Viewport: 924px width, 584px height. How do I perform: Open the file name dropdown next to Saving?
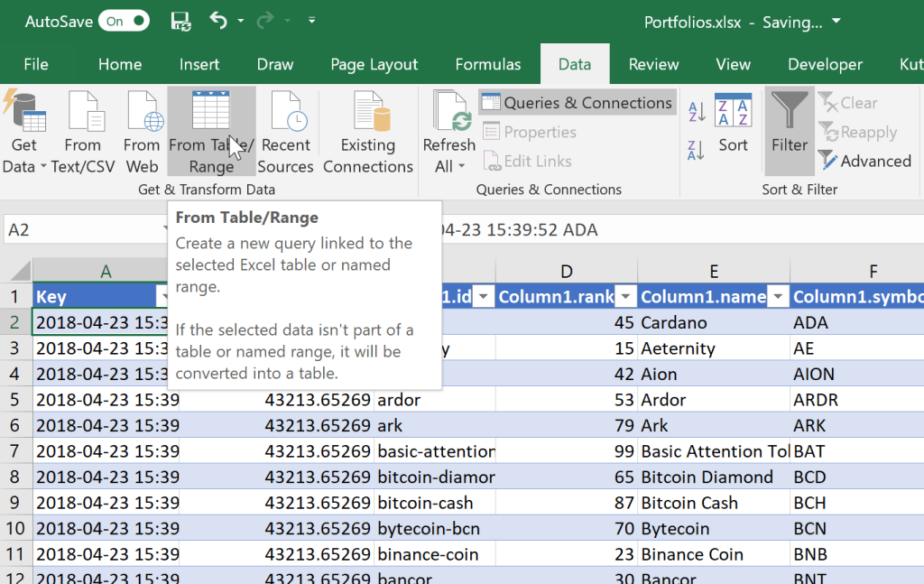click(836, 22)
